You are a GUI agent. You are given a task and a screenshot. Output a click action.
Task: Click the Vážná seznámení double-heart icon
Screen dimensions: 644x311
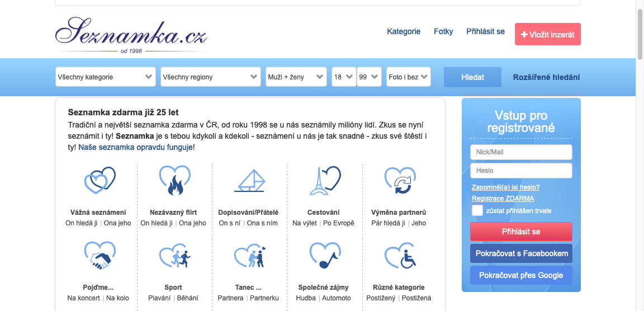point(99,180)
